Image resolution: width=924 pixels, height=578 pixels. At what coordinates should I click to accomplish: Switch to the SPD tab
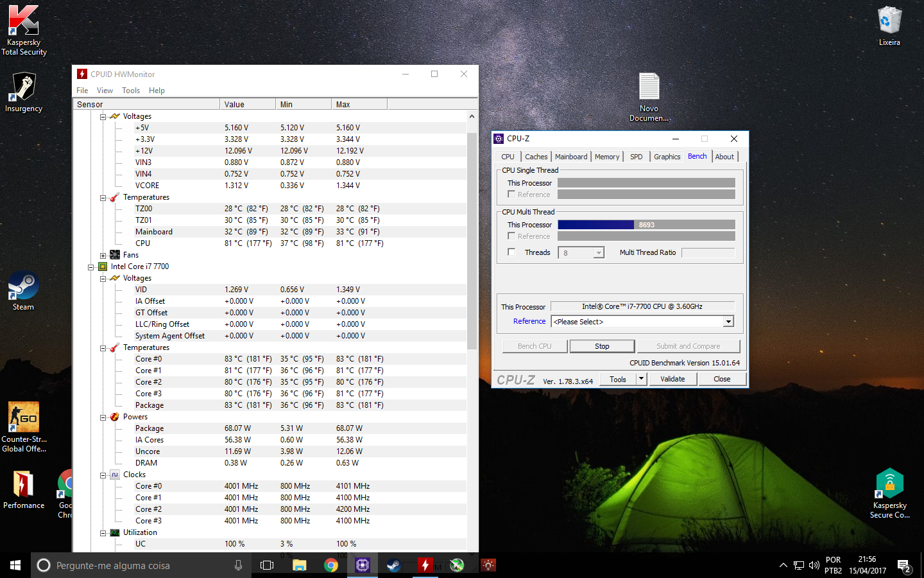click(636, 157)
